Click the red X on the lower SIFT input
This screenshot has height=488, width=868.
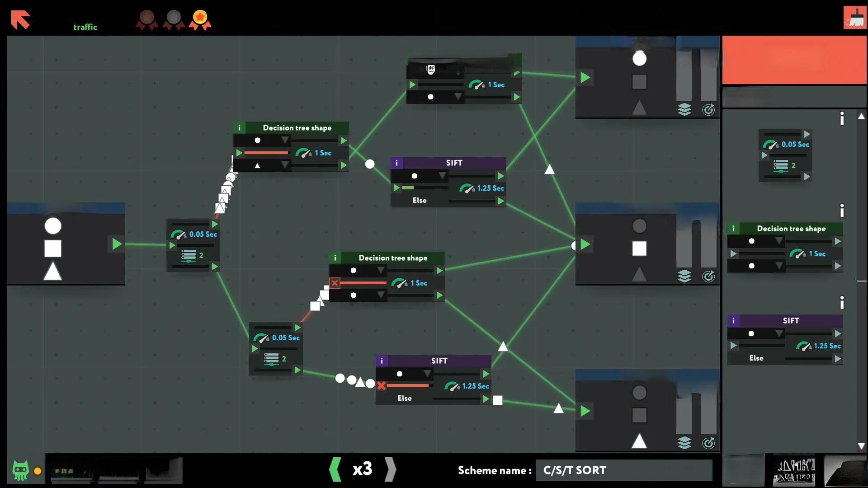(x=381, y=386)
